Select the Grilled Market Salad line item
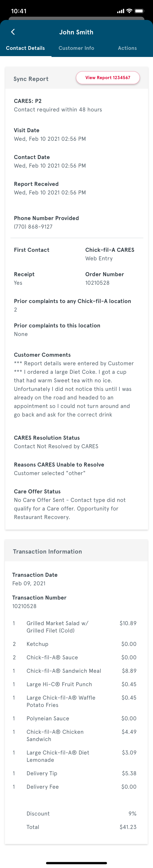This screenshot has width=153, height=868. [x=57, y=627]
